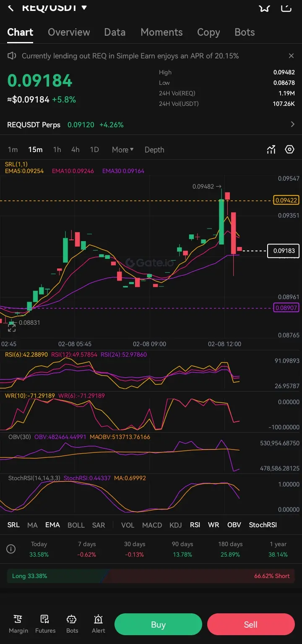
Task: Toggle the VOL sub-indicator
Action: (128, 525)
